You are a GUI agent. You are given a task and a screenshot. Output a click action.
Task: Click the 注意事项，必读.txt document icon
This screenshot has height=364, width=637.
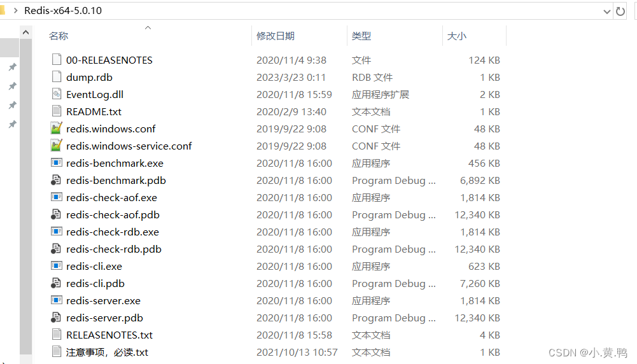[x=57, y=351]
